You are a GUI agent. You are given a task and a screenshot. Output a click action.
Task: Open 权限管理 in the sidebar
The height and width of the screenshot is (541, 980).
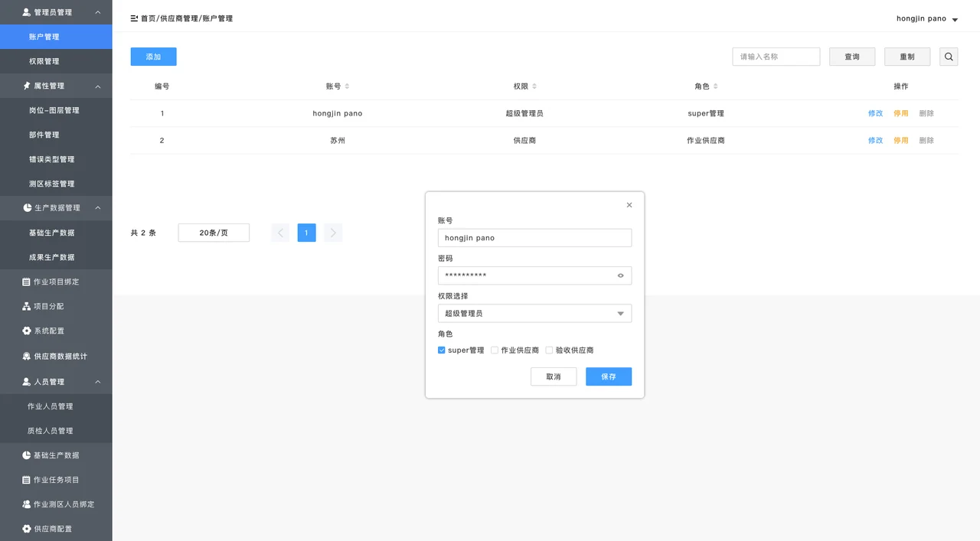(56, 61)
